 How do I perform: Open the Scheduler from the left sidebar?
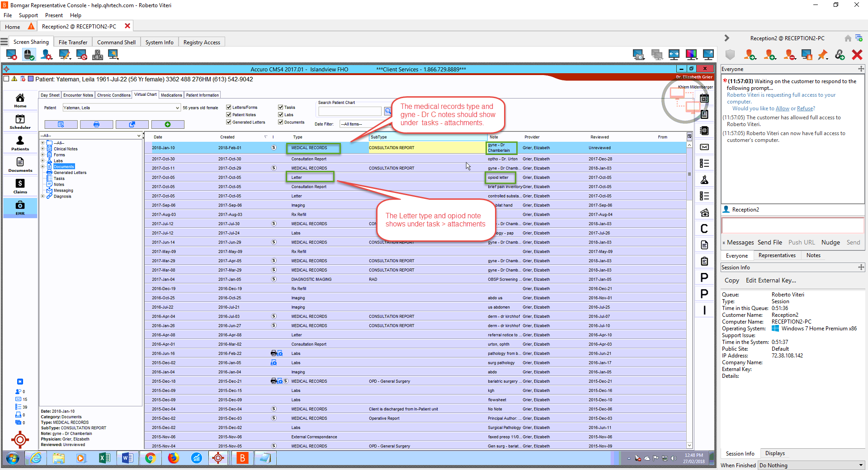[20, 122]
